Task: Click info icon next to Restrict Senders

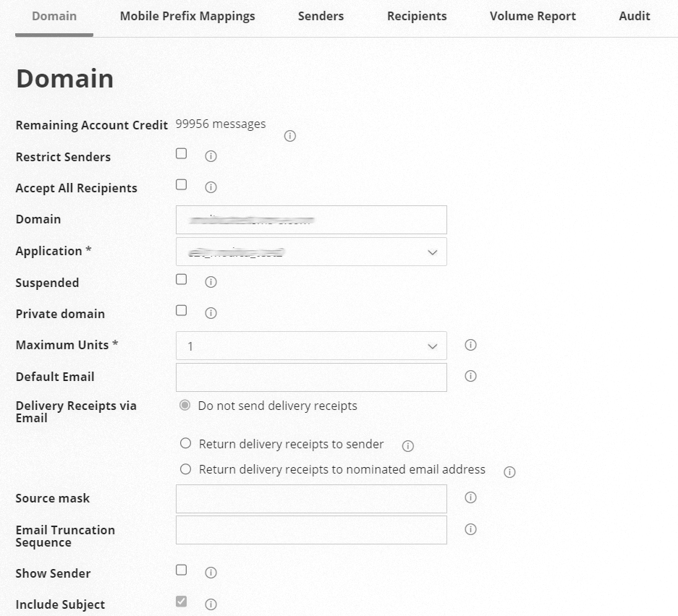Action: coord(211,156)
